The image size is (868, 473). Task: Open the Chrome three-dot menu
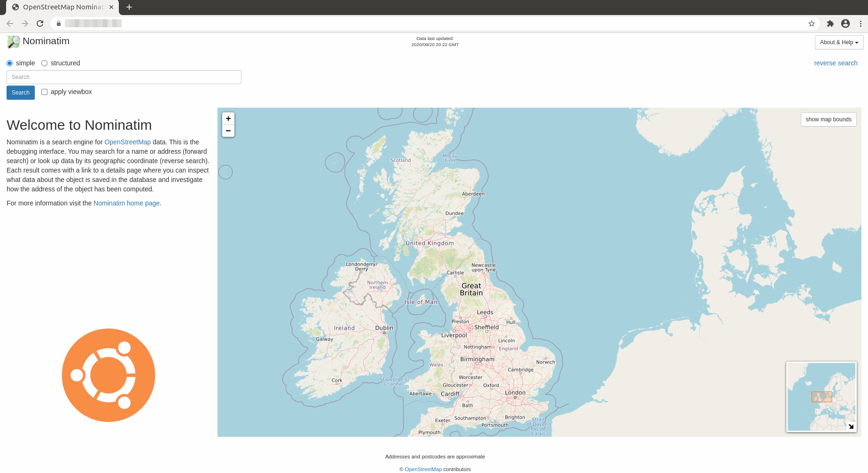(x=860, y=24)
